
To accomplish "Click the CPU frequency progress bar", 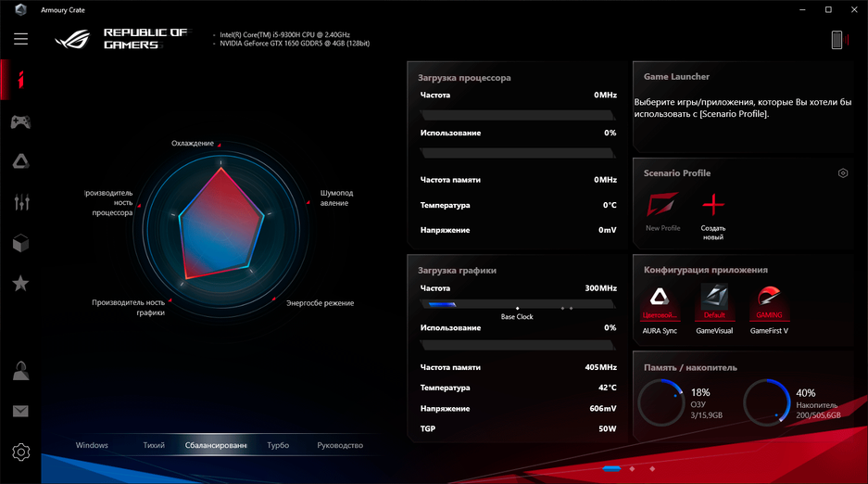I will 518,115.
